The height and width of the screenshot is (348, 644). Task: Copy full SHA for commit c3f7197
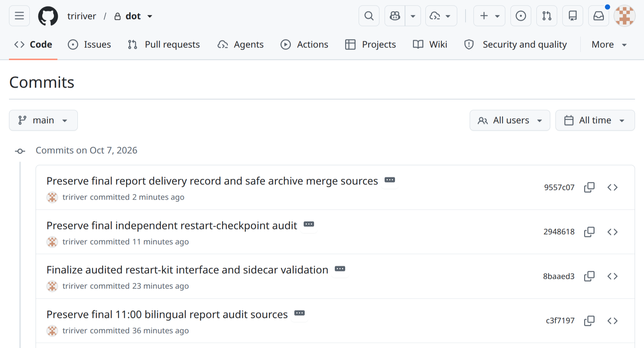589,321
